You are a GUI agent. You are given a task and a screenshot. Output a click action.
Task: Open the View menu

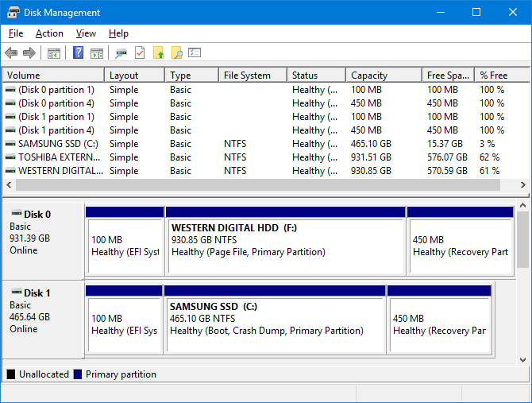pyautogui.click(x=86, y=33)
